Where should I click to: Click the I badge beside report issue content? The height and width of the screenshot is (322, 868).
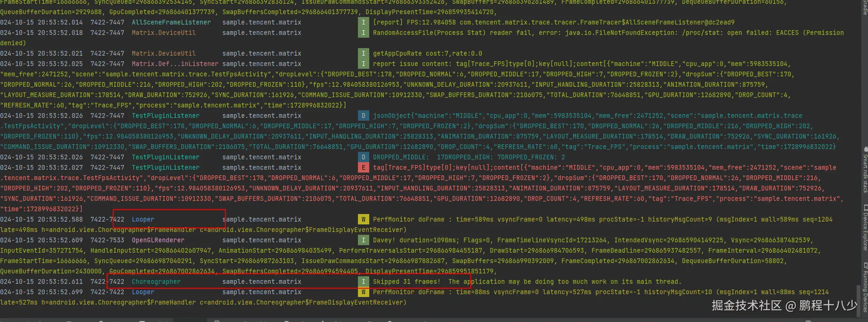click(x=363, y=64)
